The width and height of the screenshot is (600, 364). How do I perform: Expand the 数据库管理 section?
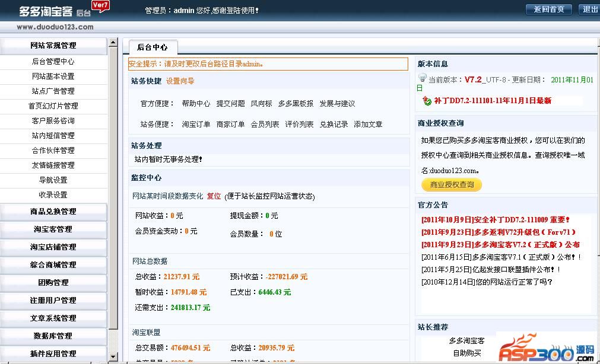click(53, 336)
